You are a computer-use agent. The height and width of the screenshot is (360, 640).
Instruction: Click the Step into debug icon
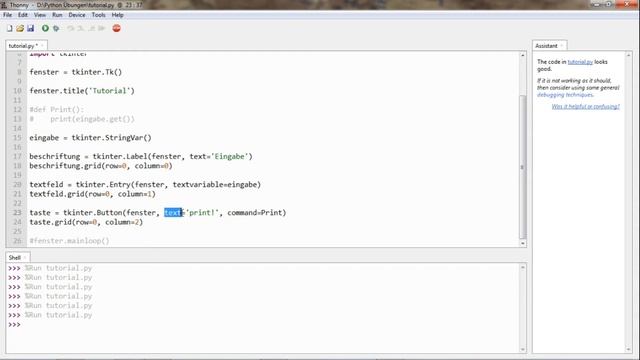coord(81,28)
